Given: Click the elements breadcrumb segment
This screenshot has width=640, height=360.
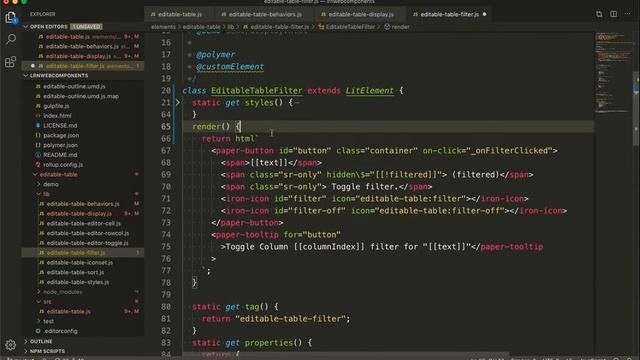Looking at the screenshot, I should tap(163, 27).
